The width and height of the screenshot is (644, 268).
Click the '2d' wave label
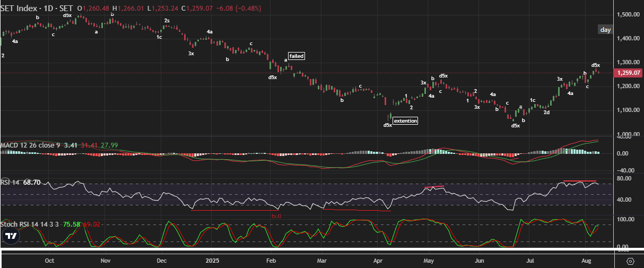546,112
